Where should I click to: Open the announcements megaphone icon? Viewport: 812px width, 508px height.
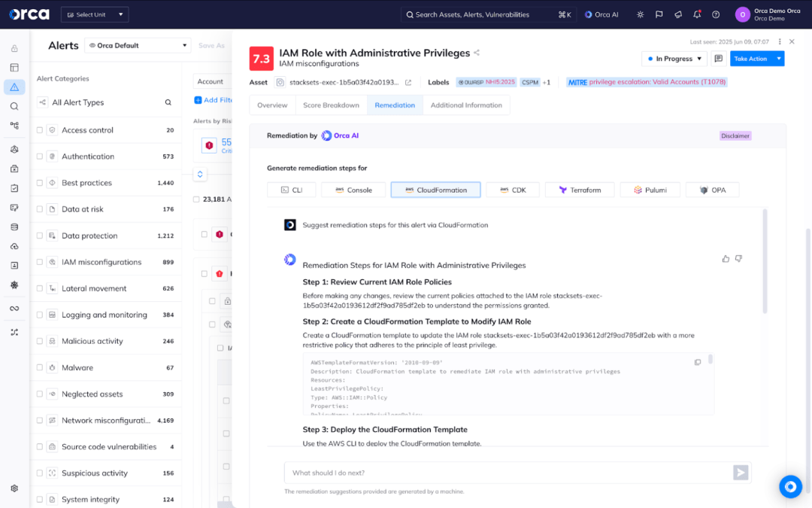coord(678,14)
